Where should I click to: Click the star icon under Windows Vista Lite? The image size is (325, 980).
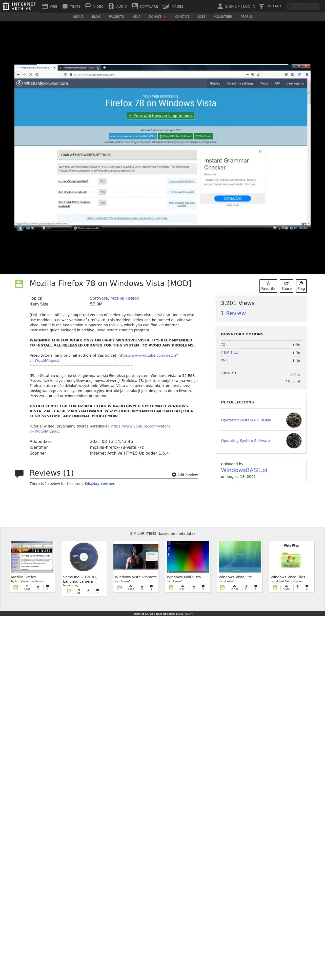click(x=246, y=586)
